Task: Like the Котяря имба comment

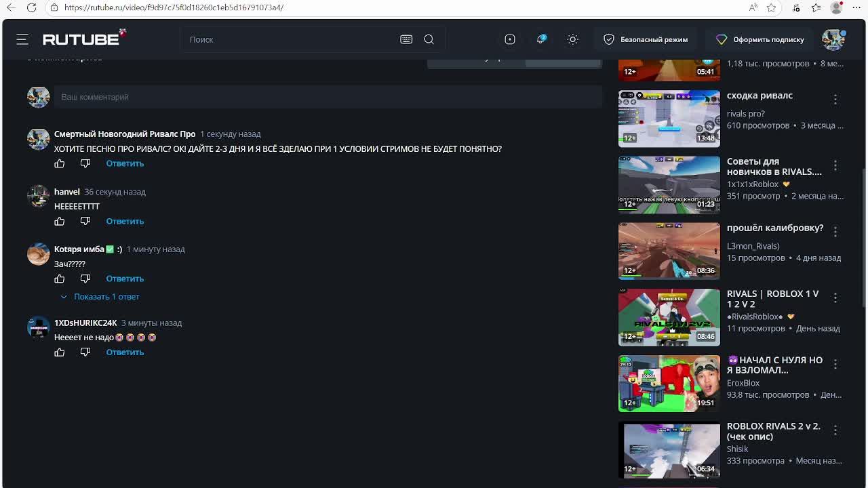Action: point(60,279)
